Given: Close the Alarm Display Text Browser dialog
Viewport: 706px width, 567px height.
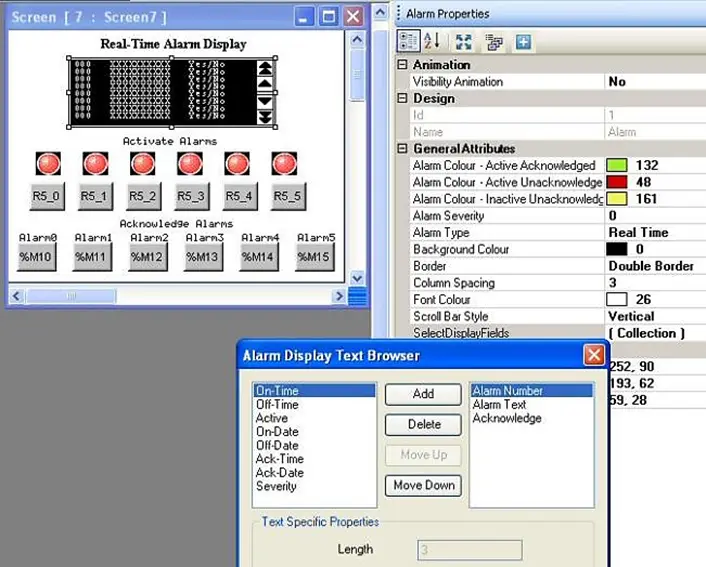Looking at the screenshot, I should 594,355.
